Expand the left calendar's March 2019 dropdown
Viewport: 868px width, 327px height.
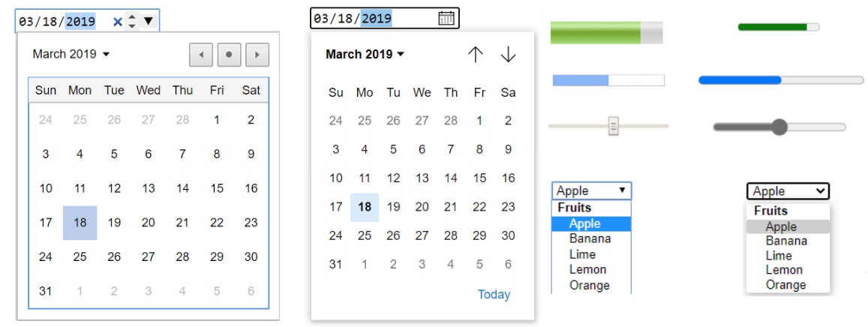tap(71, 54)
